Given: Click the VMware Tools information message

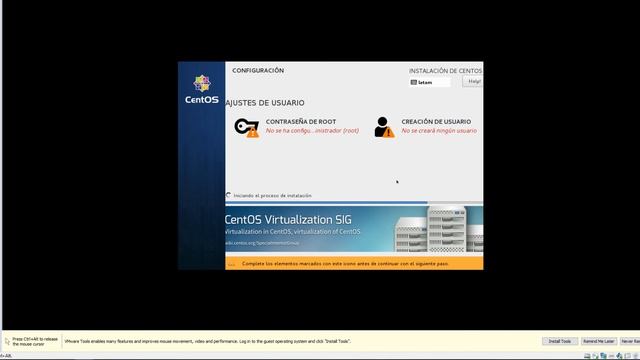Looking at the screenshot, I should (207, 341).
